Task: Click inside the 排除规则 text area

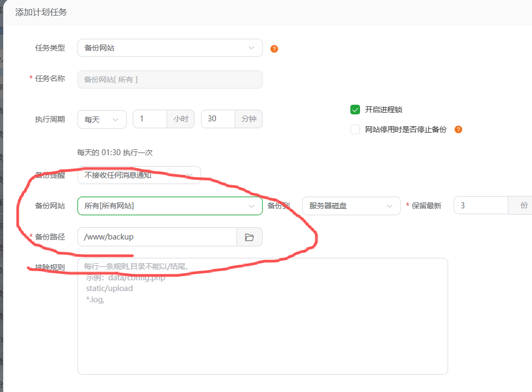Action: 263,316
